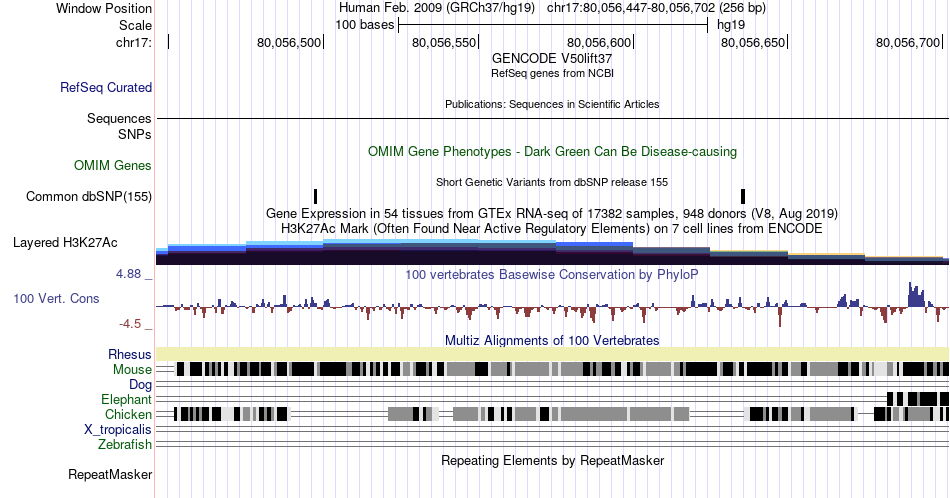Click the Elephant species label
The image size is (950, 498).
point(127,399)
